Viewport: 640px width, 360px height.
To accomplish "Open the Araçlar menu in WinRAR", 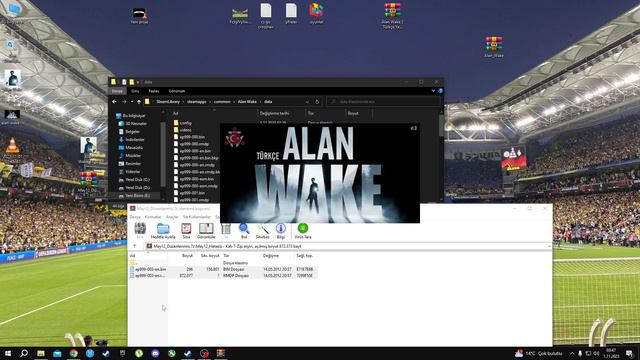I will click(172, 217).
